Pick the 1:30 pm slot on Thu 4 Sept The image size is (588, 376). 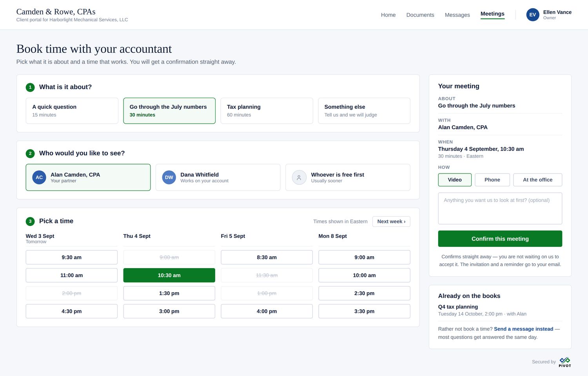(x=169, y=293)
